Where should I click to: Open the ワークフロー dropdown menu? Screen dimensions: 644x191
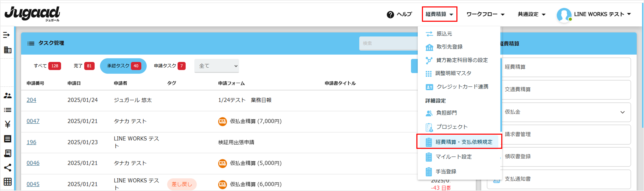click(x=485, y=14)
